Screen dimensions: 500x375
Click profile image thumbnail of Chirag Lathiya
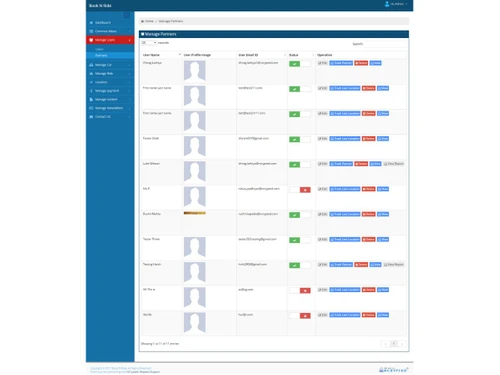(195, 71)
